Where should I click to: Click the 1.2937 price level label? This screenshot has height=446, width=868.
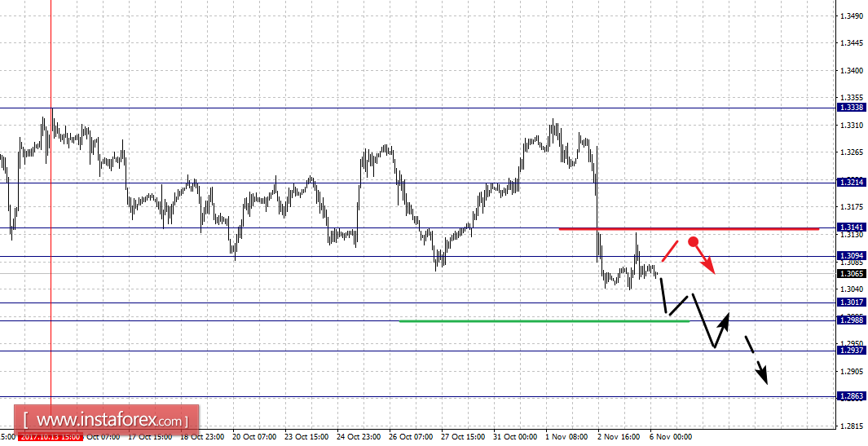click(852, 351)
